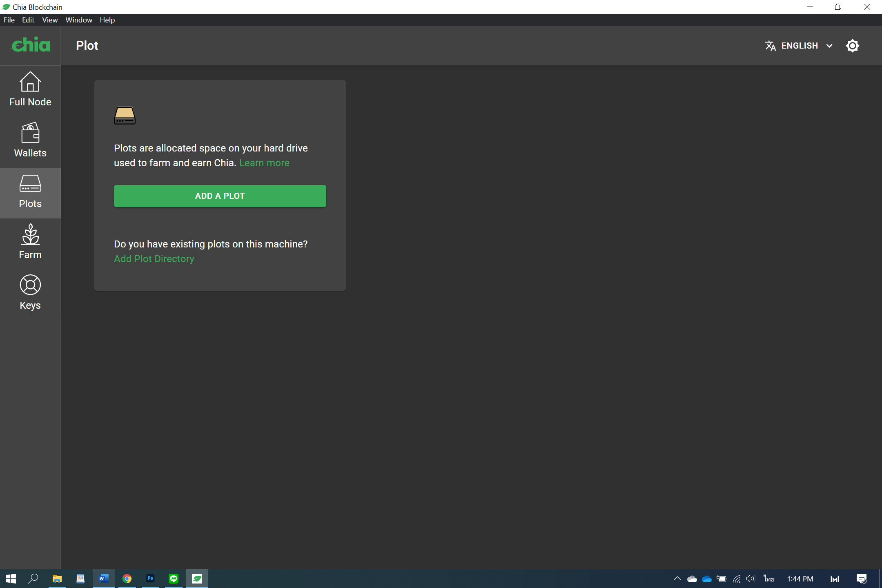Open the LINE app from taskbar

tap(174, 579)
